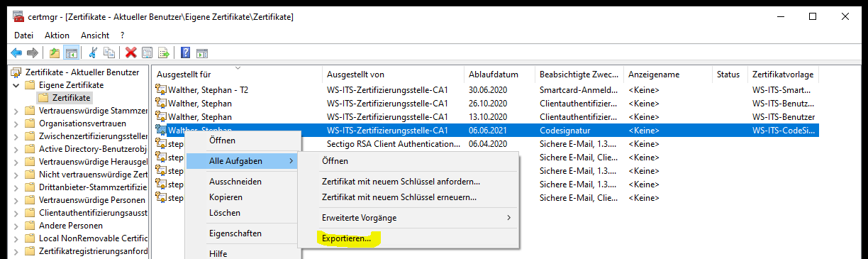Click the 06.04.2020 expiry date cell
This screenshot has width=868, height=259.
pyautogui.click(x=488, y=144)
